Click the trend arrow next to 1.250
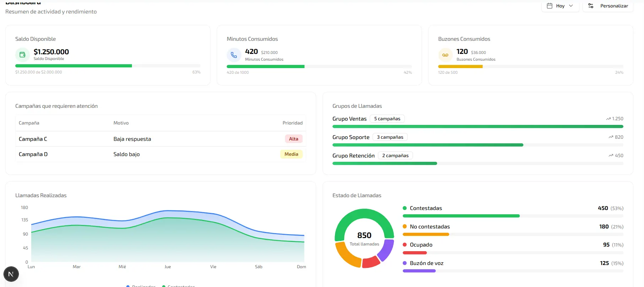 (608, 119)
